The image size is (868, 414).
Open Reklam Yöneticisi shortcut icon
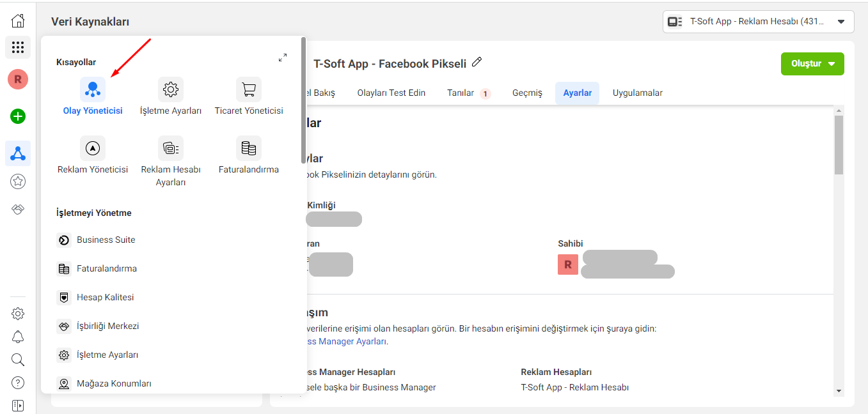[93, 148]
